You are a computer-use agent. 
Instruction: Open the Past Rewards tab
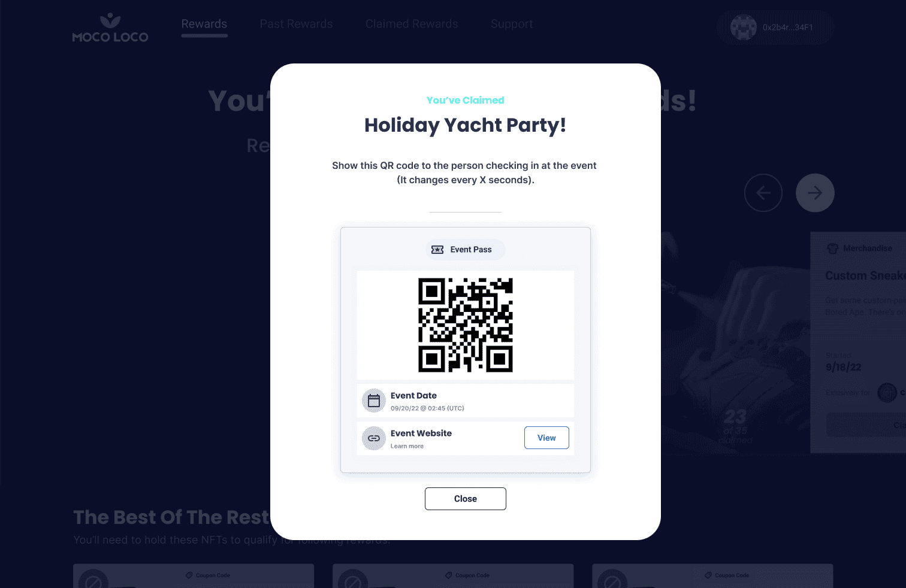click(x=296, y=24)
